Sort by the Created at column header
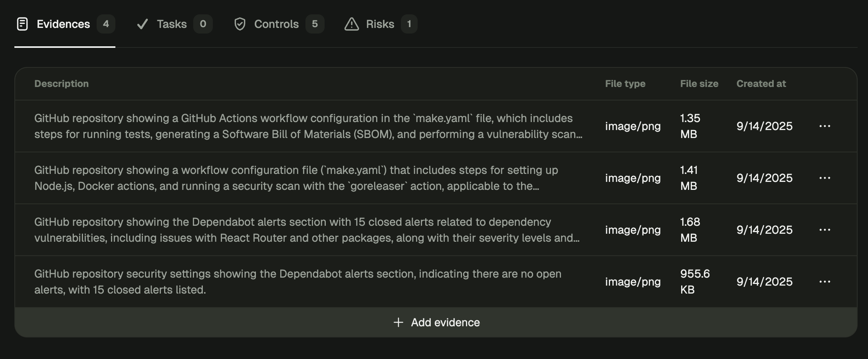The image size is (868, 359). coord(761,84)
